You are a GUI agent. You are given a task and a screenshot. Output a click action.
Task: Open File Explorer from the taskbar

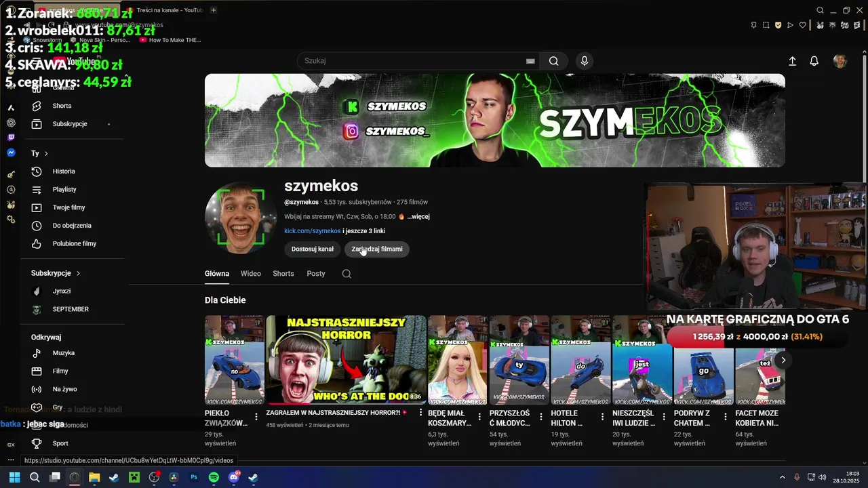click(94, 477)
